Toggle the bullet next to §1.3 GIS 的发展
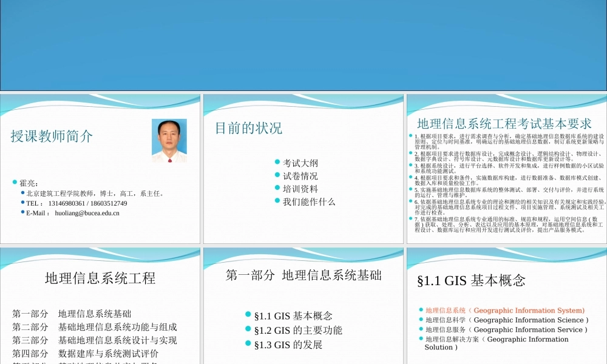607x364 pixels. pyautogui.click(x=249, y=344)
